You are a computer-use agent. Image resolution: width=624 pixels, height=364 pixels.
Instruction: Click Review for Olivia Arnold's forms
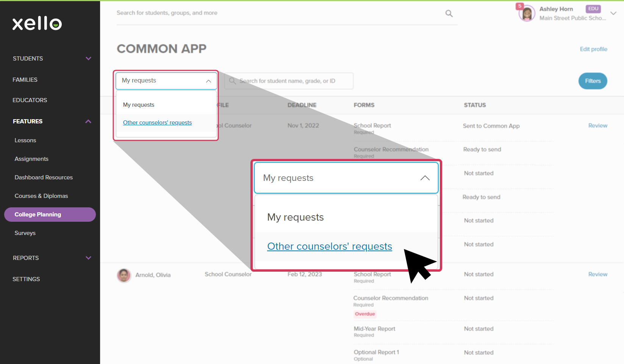tap(597, 274)
